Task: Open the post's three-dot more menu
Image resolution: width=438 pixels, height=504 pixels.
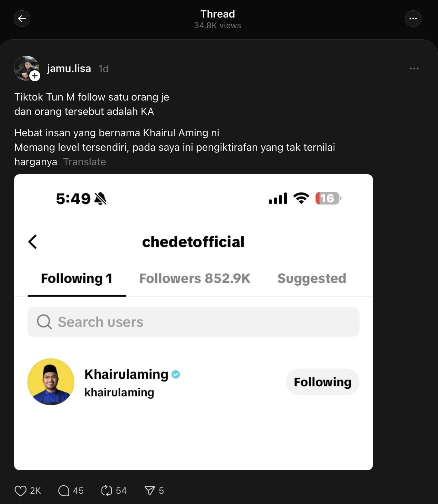Action: point(414,69)
